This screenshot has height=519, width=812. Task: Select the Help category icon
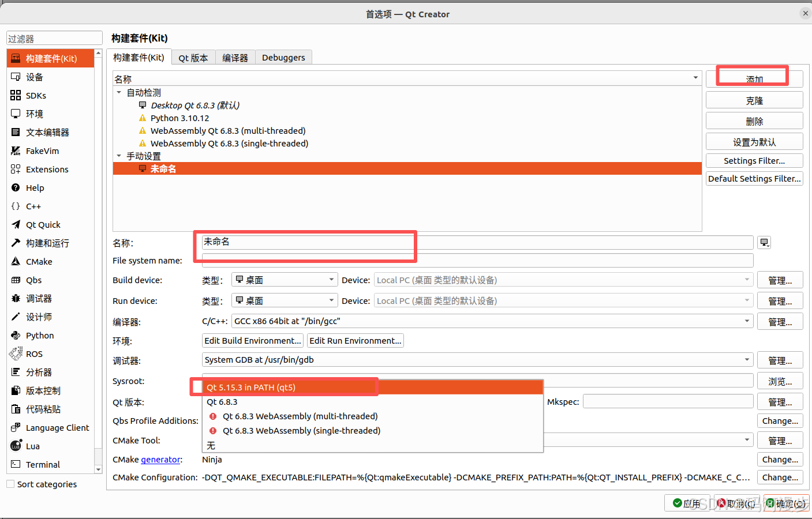(16, 187)
